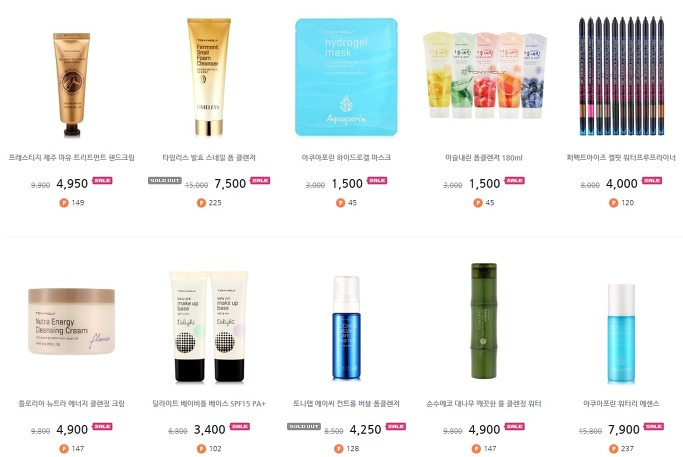This screenshot has width=683, height=457.
Task: Open the gel eyeliner pencils set image
Action: tap(622, 76)
